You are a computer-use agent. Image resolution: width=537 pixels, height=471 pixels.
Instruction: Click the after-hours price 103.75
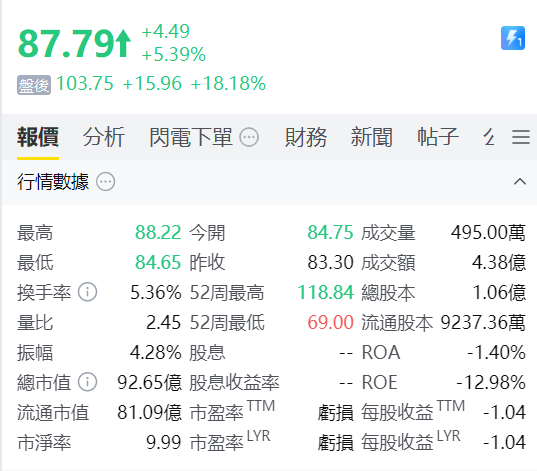click(x=85, y=84)
